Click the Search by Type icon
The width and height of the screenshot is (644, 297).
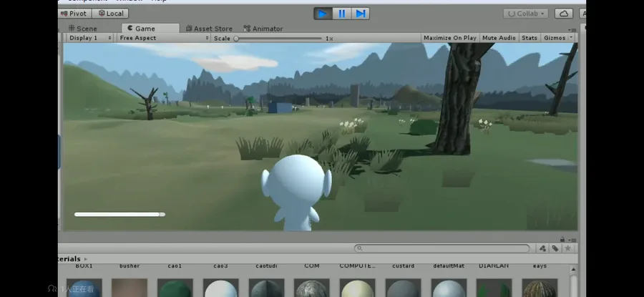click(542, 248)
